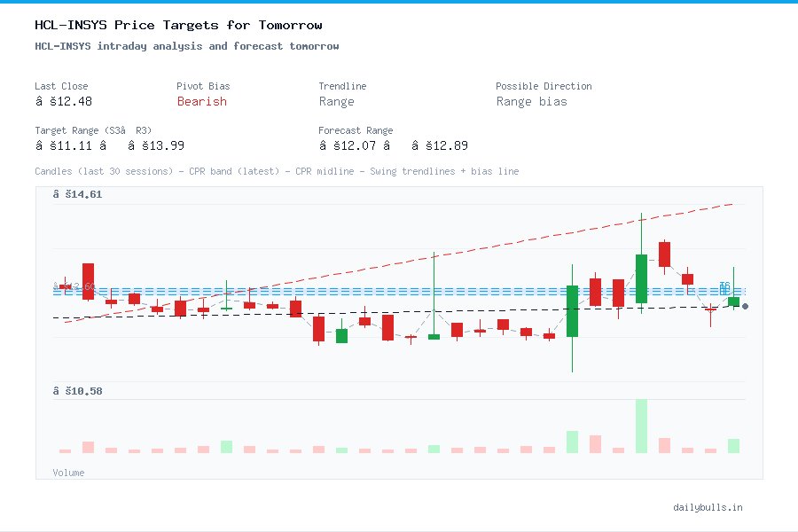Click the 'Volume' label under the chart
798x532 pixels.
point(68,473)
